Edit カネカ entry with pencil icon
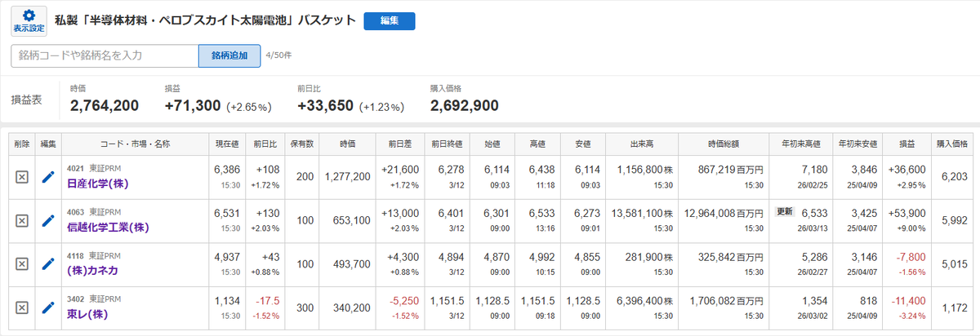 [x=48, y=264]
